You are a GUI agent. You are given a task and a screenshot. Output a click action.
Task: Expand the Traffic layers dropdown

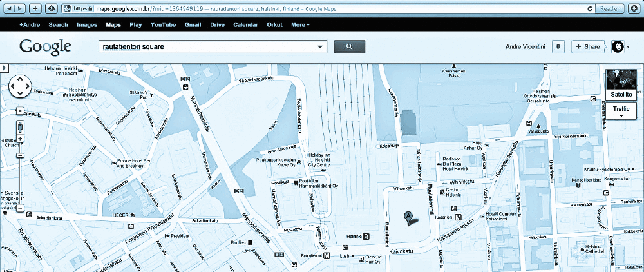(x=621, y=111)
